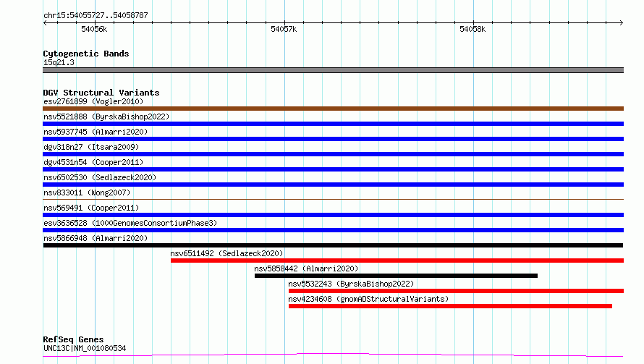Select dgv318n27 (Itsara2009) label
Image resolution: width=644 pixels, height=364 pixels.
[91, 147]
